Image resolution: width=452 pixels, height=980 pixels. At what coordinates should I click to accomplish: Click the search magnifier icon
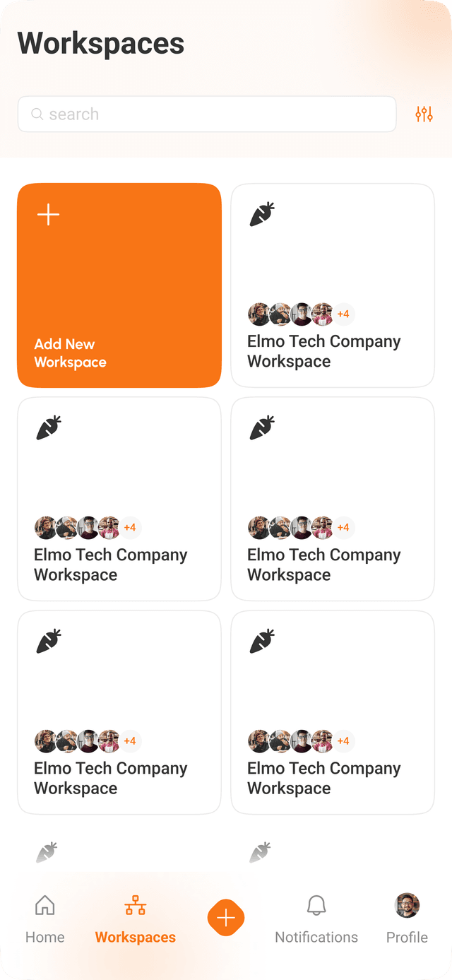click(37, 114)
